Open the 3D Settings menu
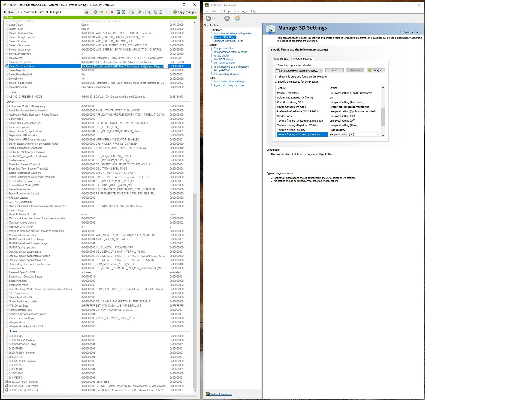 (239, 11)
